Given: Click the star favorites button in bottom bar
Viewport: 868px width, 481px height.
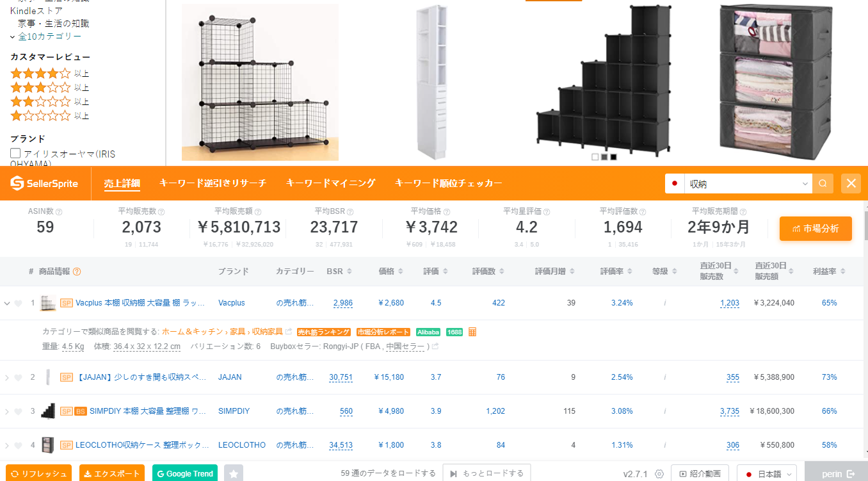Looking at the screenshot, I should click(x=234, y=473).
